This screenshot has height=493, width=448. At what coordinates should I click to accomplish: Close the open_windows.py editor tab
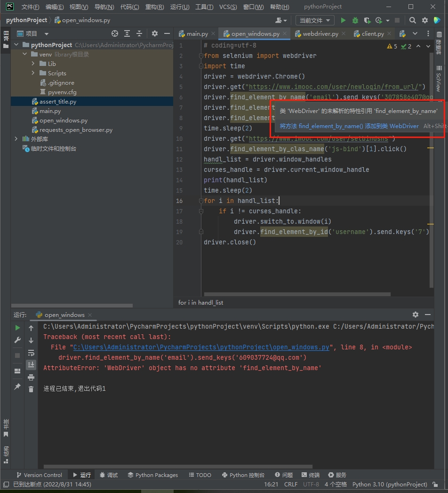[x=285, y=33]
